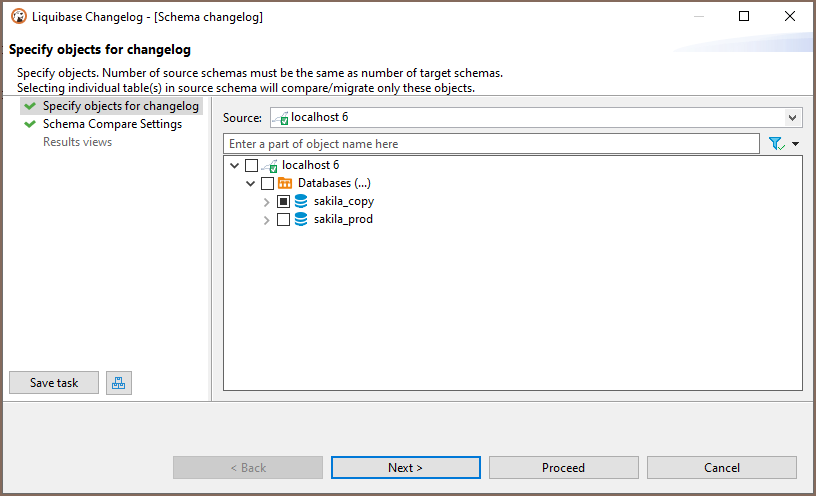Click the sakila_prod database icon
816x496 pixels.
point(301,220)
